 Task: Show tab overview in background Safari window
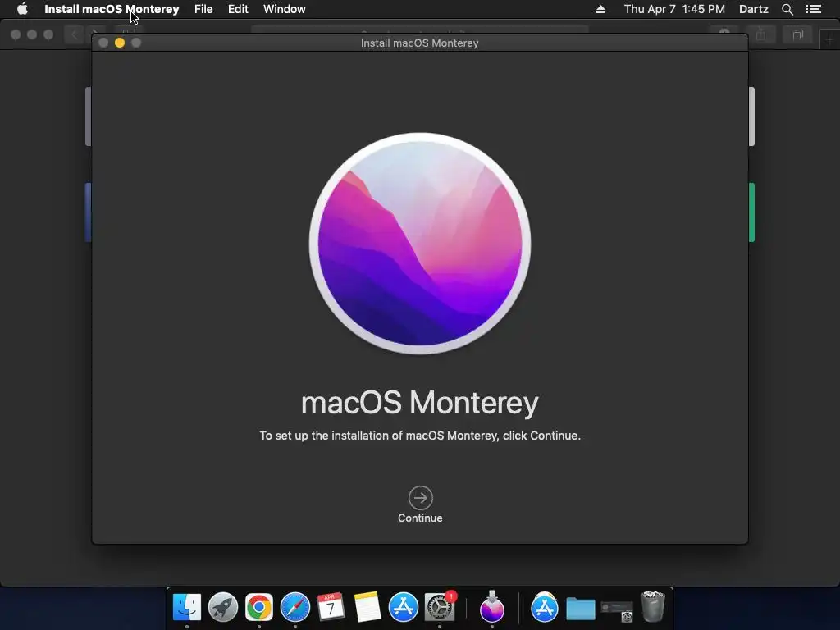[x=797, y=34]
